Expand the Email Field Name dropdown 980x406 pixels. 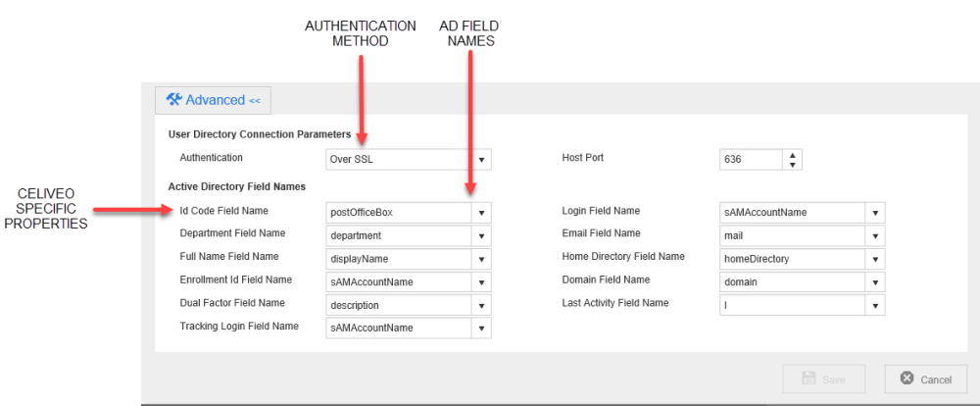[875, 235]
